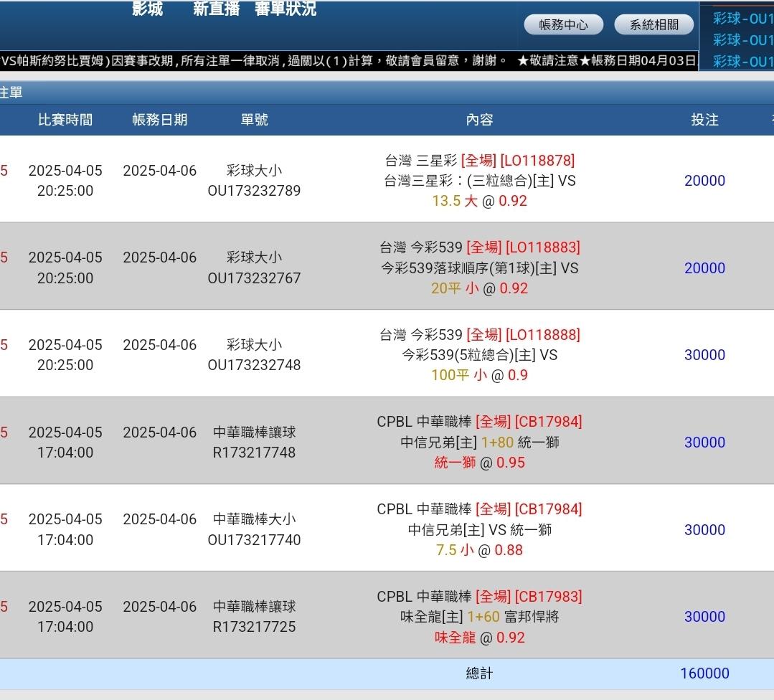This screenshot has height=700, width=774.
Task: Select the 影城 menu item
Action: coord(147,9)
